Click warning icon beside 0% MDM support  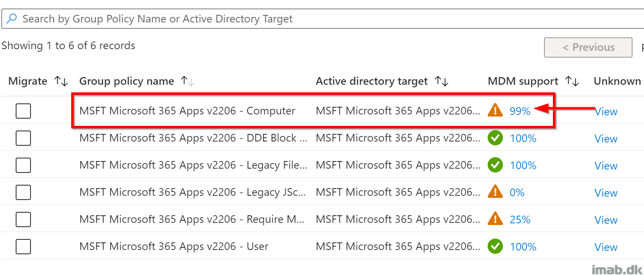coord(495,192)
